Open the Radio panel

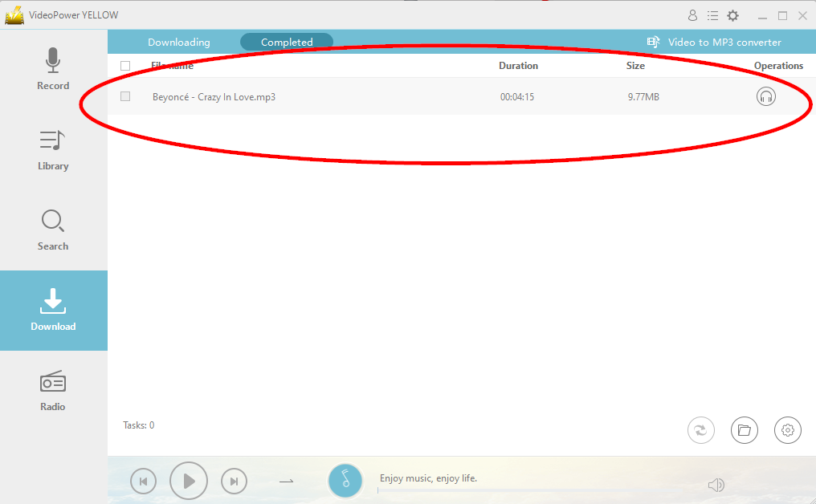click(53, 391)
